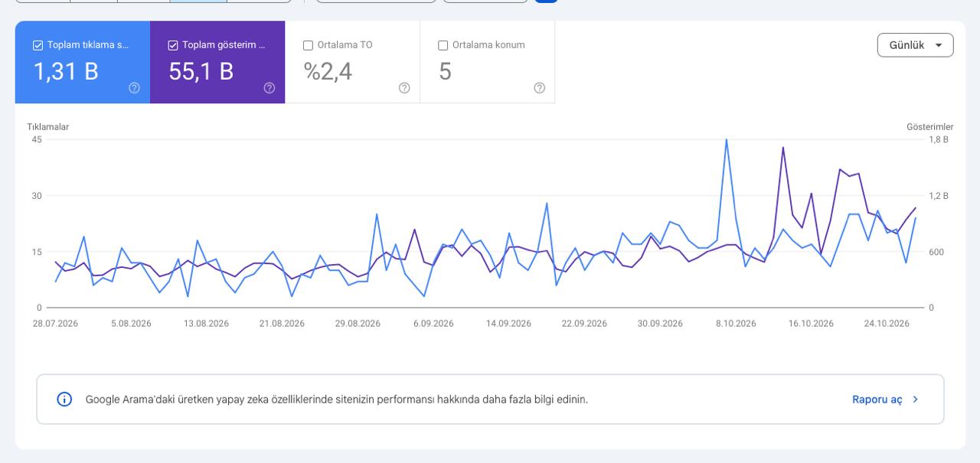
Task: Click the chevron arrow beside Raporu aç
Action: tap(916, 399)
